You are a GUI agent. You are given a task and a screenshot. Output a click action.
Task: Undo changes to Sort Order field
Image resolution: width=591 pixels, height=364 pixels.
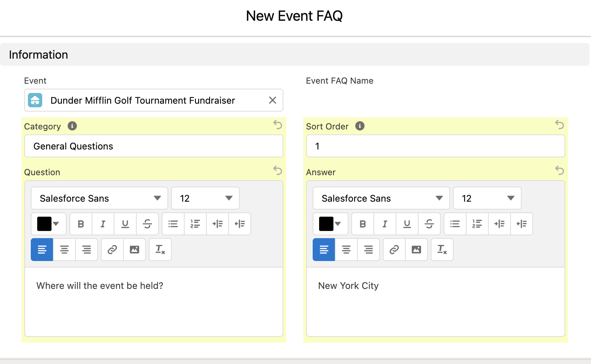[560, 125]
